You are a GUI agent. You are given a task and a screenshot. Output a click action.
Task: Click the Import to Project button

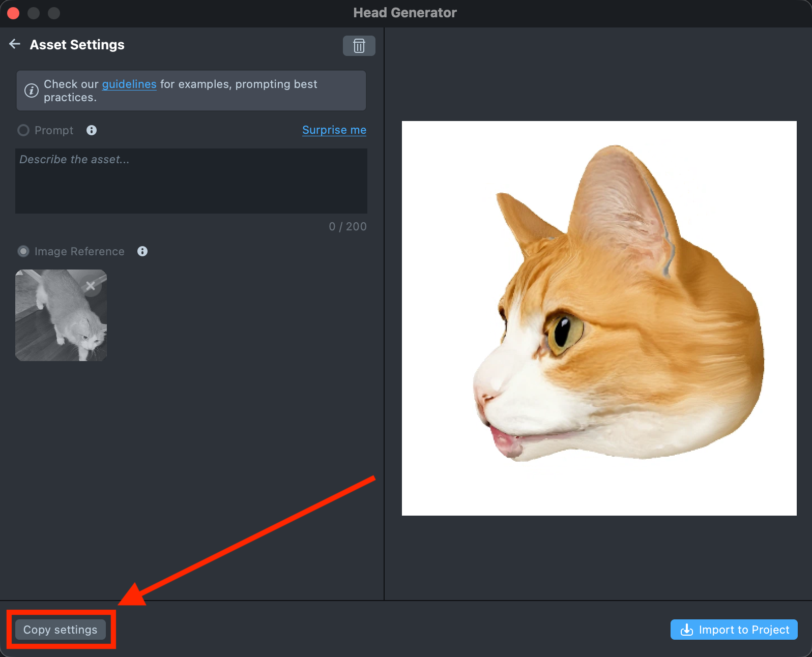click(x=734, y=630)
